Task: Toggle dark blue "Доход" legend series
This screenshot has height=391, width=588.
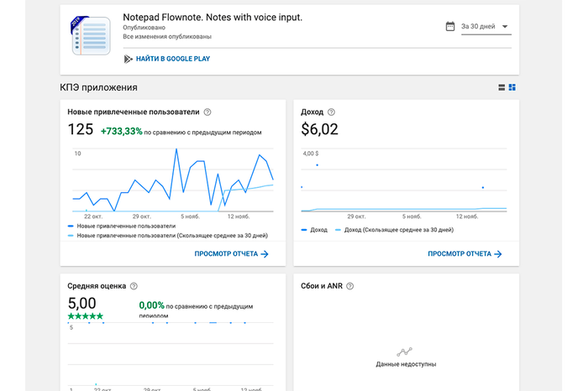Action: pos(318,229)
